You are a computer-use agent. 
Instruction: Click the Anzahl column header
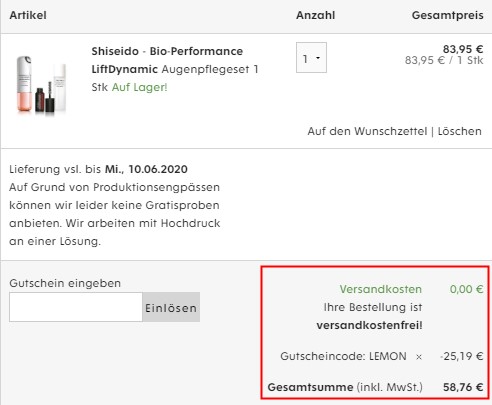315,15
